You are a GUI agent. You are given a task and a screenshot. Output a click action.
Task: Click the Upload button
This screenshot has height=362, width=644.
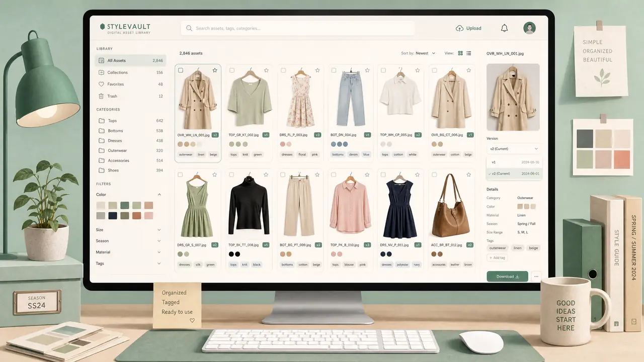[468, 29]
